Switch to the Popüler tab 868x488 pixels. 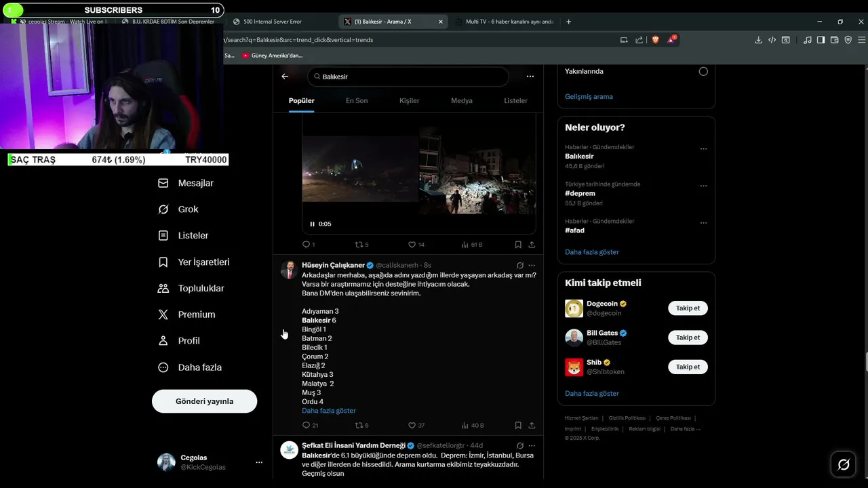302,100
